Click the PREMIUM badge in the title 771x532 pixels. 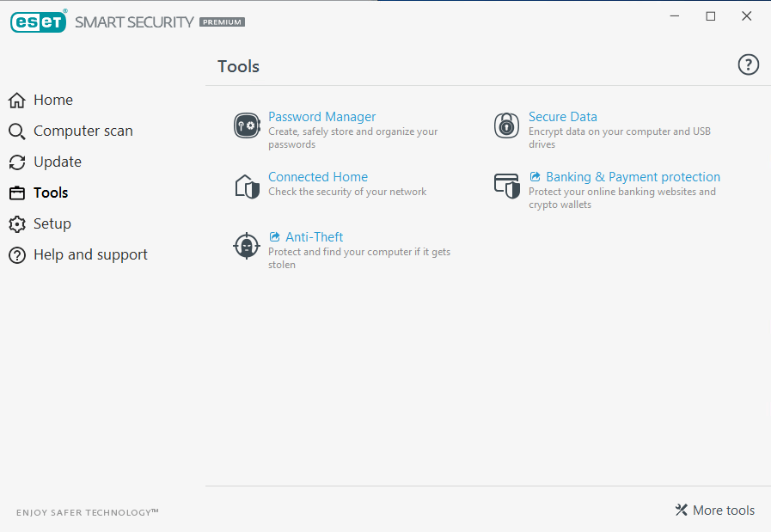point(223,22)
